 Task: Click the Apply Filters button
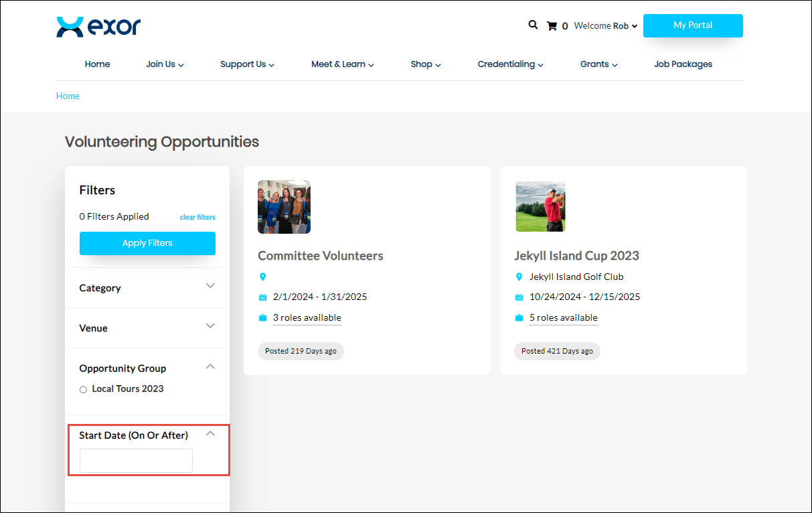[x=147, y=243]
